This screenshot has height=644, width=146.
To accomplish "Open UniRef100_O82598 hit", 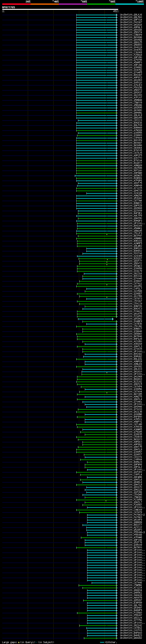I will [131, 168].
